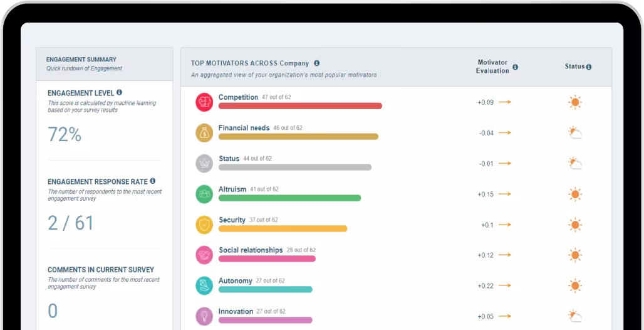
Task: Click the 72% engagement level score
Action: [x=65, y=134]
